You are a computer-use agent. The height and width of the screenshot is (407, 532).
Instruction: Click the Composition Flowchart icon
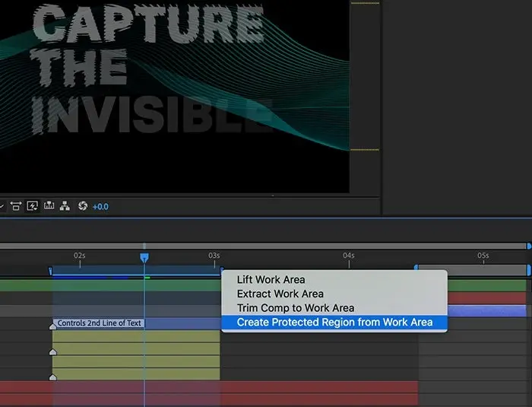[x=65, y=206]
